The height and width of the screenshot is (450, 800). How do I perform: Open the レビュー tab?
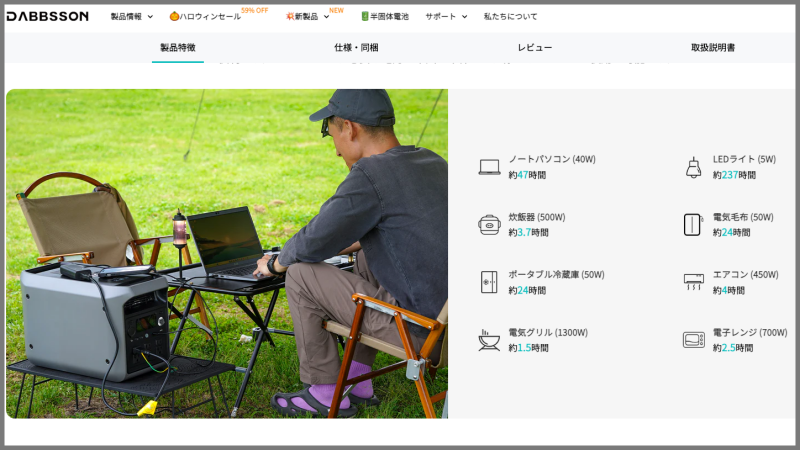pos(534,48)
